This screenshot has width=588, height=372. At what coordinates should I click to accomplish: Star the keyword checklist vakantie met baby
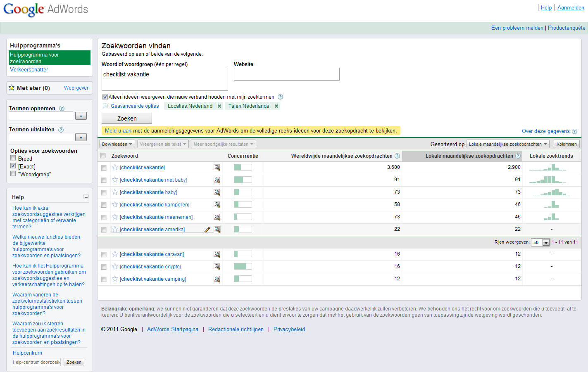tap(115, 180)
